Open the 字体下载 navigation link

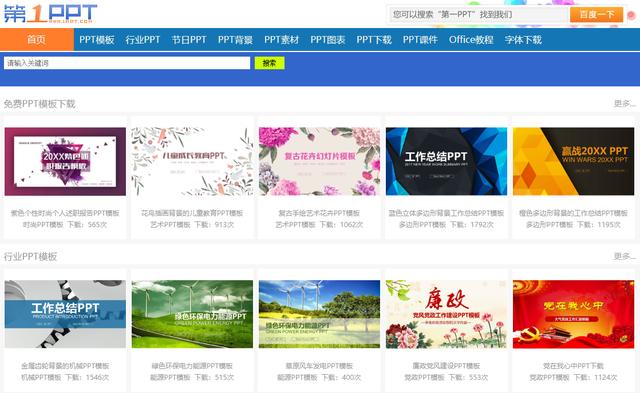pyautogui.click(x=523, y=40)
